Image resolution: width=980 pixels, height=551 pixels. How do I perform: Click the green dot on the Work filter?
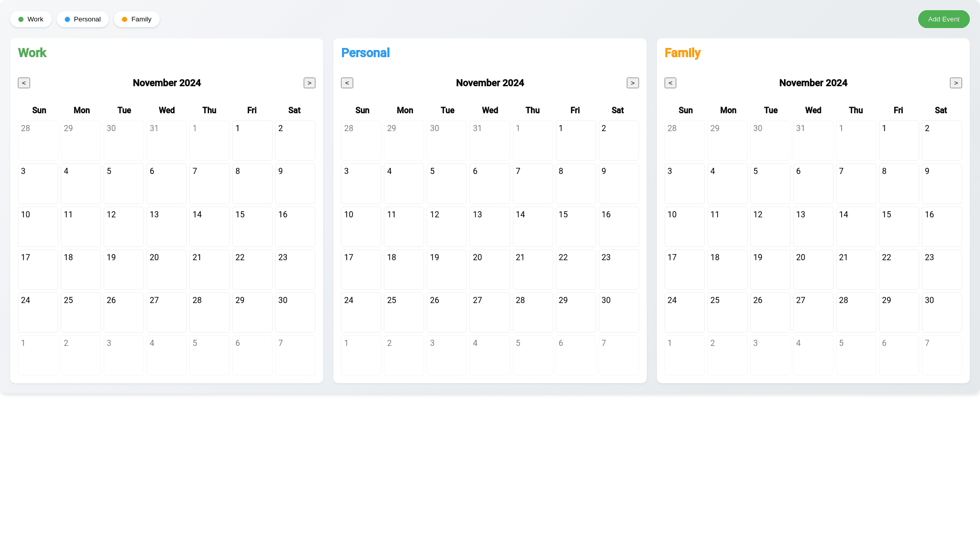pos(21,19)
